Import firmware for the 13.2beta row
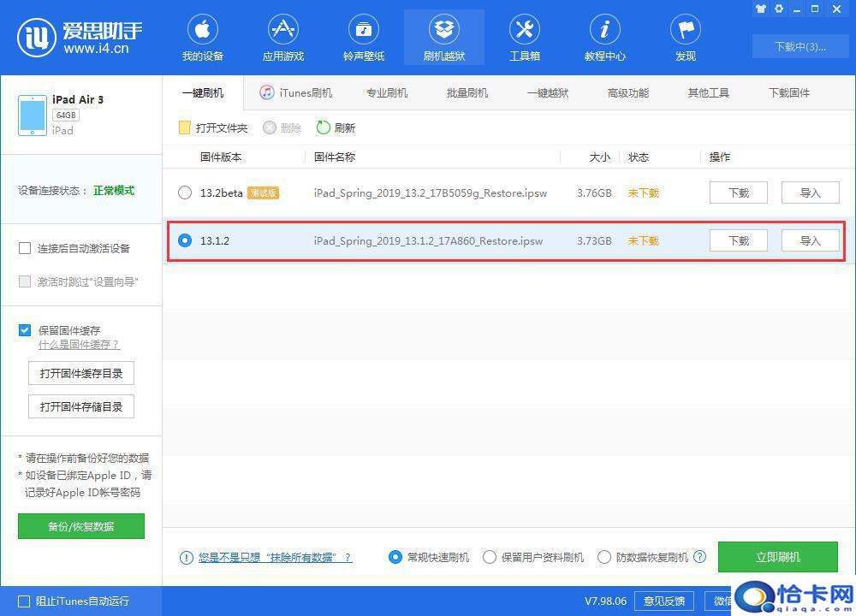 [810, 192]
